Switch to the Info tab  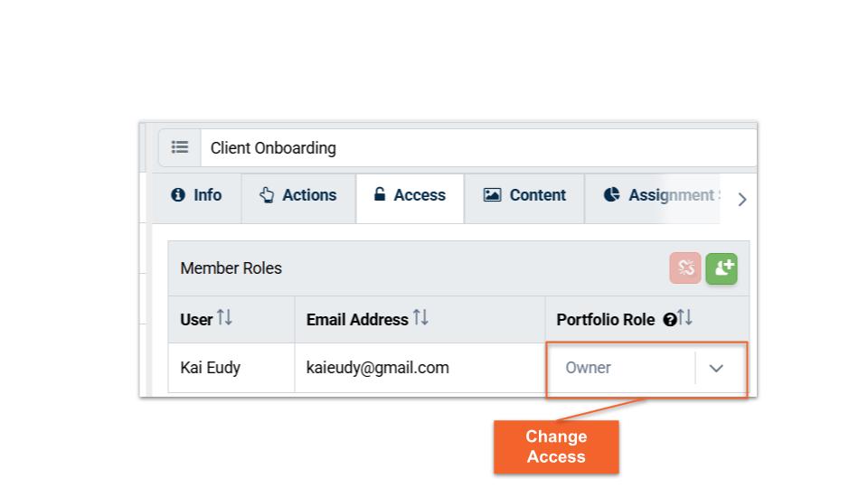(197, 195)
